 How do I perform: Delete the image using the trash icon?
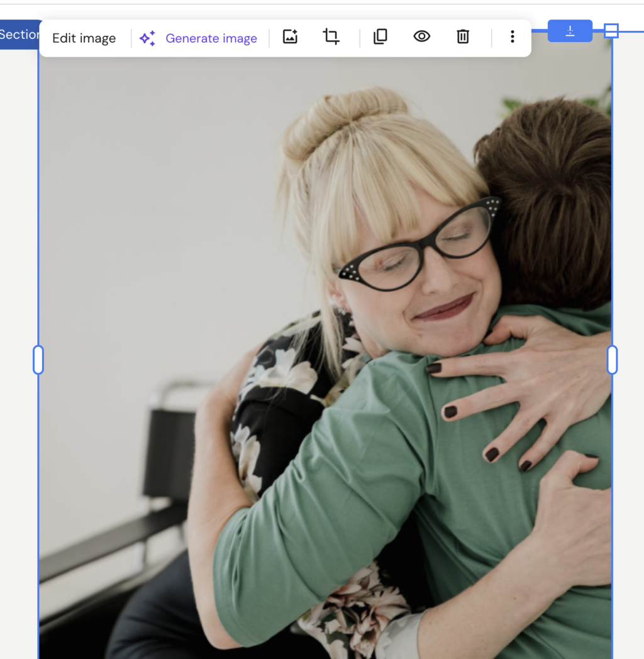(x=463, y=36)
